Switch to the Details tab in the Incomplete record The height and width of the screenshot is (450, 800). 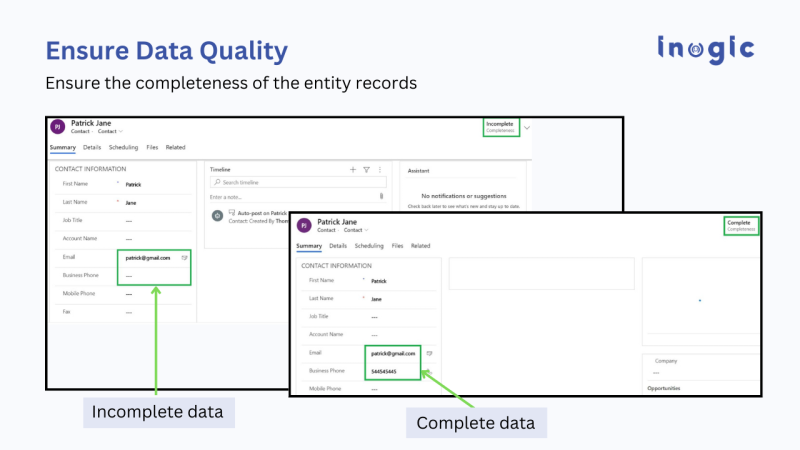[x=92, y=148]
